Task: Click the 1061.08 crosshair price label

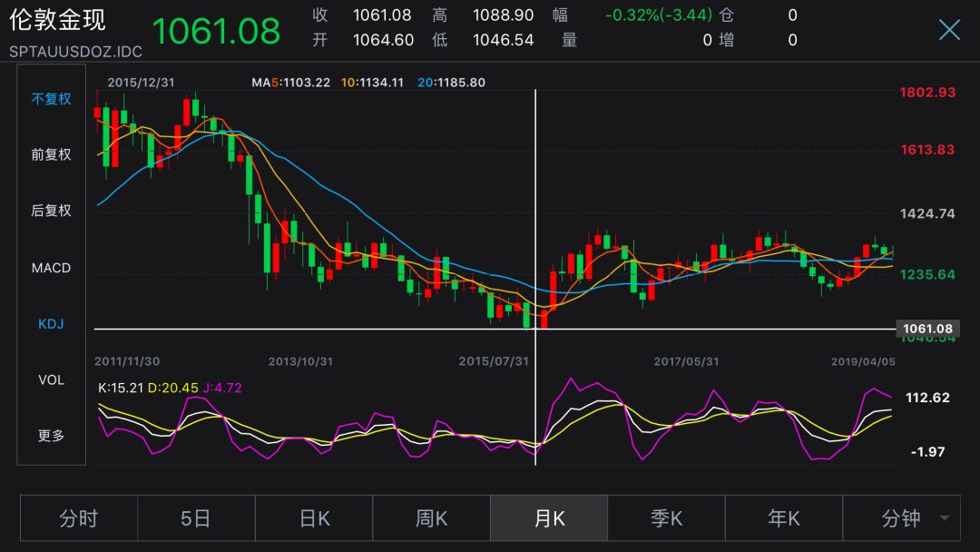Action: tap(927, 329)
